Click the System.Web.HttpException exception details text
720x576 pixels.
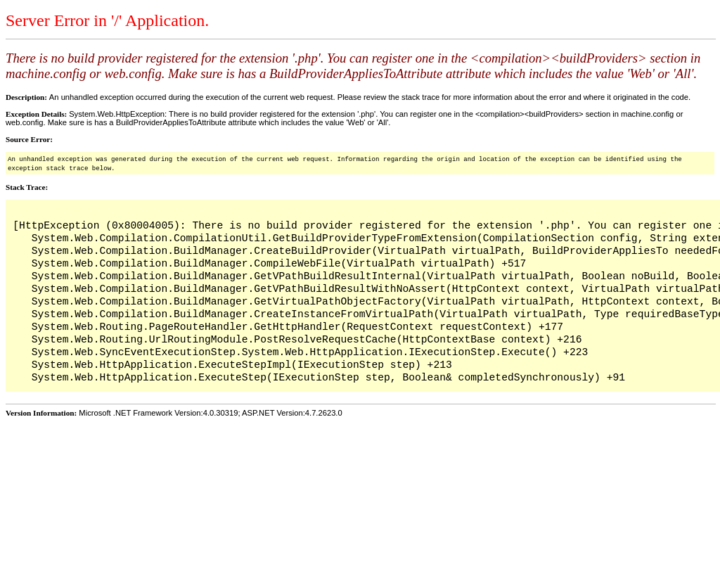(344, 119)
